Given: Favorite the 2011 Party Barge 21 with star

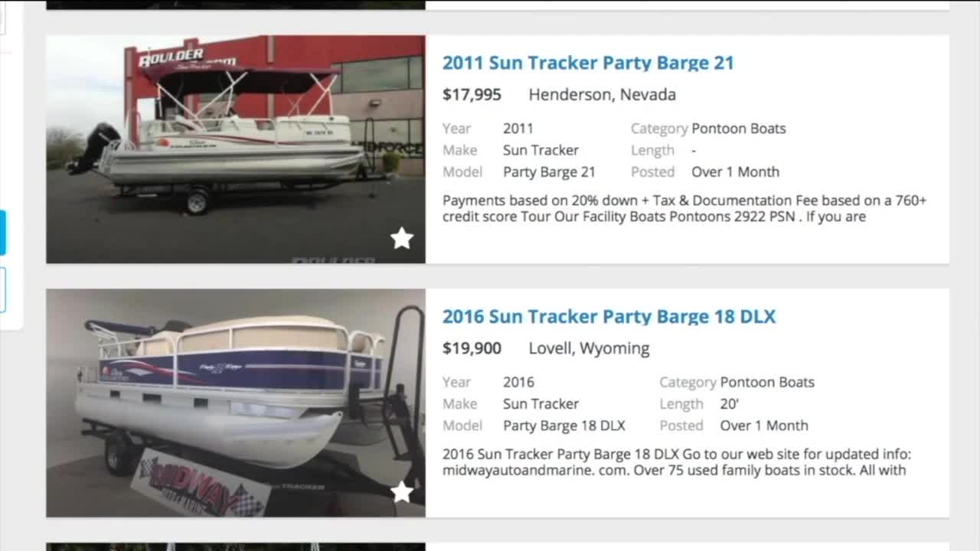Looking at the screenshot, I should coord(402,239).
